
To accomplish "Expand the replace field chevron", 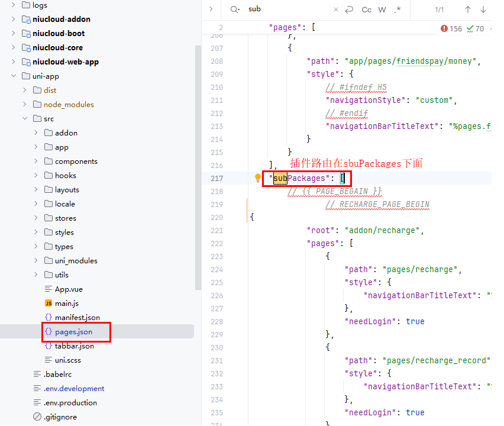I will pos(211,9).
